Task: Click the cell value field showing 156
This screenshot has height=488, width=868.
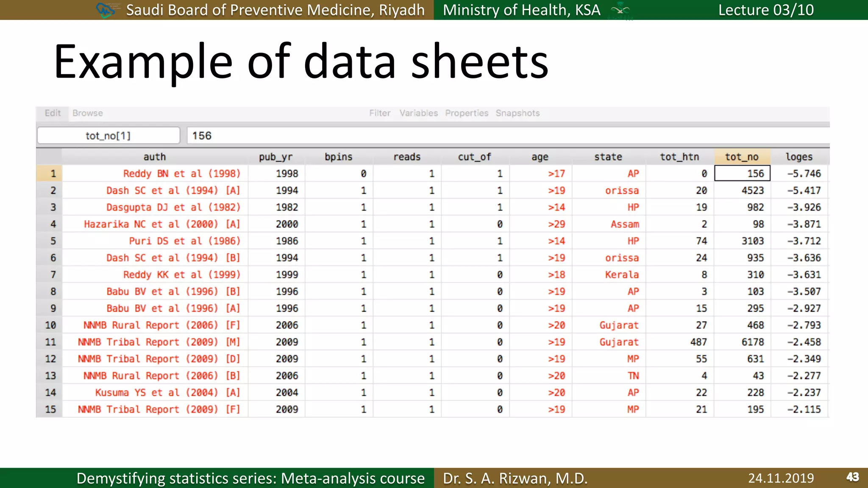Action: click(508, 136)
